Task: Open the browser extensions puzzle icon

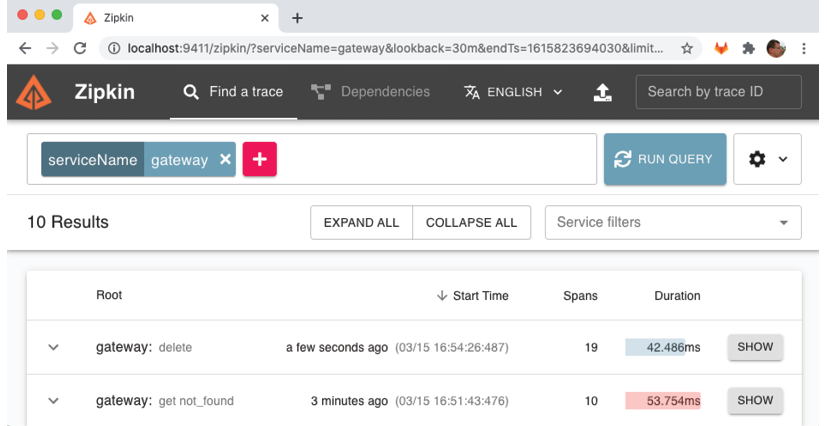Action: pyautogui.click(x=748, y=49)
